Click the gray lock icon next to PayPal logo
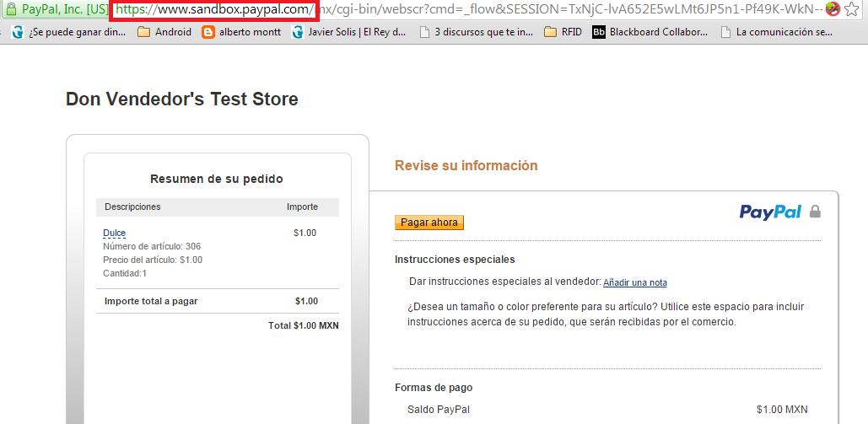868x424 pixels. [815, 212]
